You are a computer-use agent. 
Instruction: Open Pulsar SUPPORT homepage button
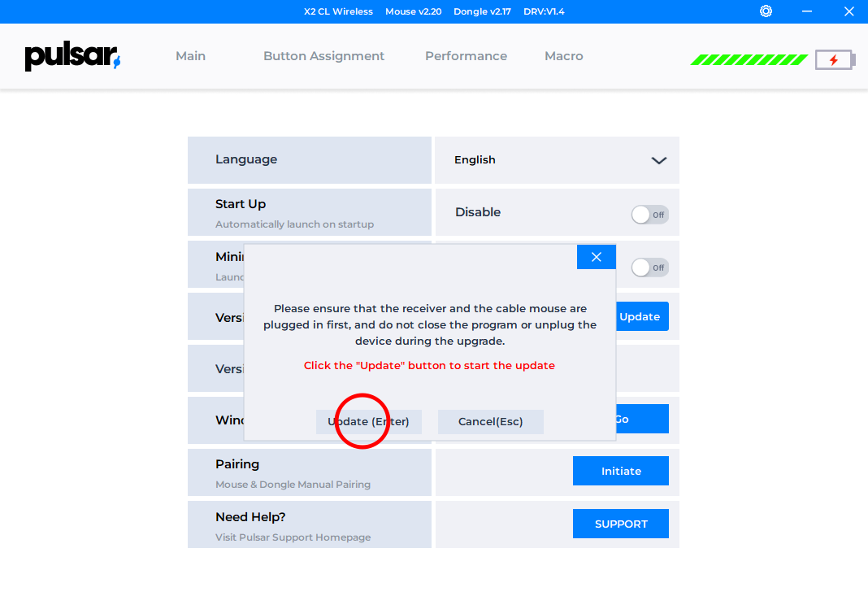(621, 524)
